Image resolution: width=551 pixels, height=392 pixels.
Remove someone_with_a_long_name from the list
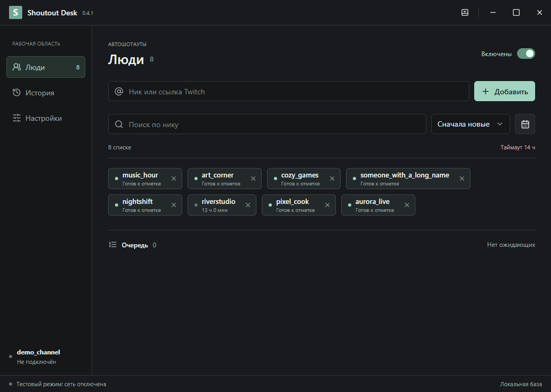click(x=462, y=179)
